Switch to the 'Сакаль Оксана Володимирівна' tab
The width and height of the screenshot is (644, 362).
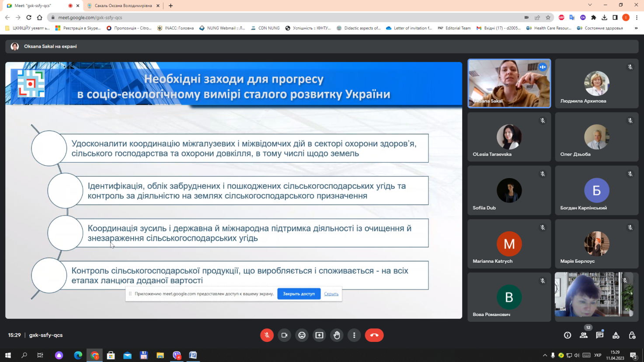tap(123, 6)
